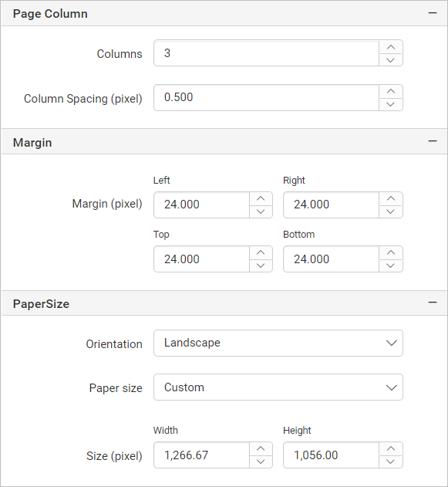Increase the Left margin
448x487 pixels.
pos(261,199)
